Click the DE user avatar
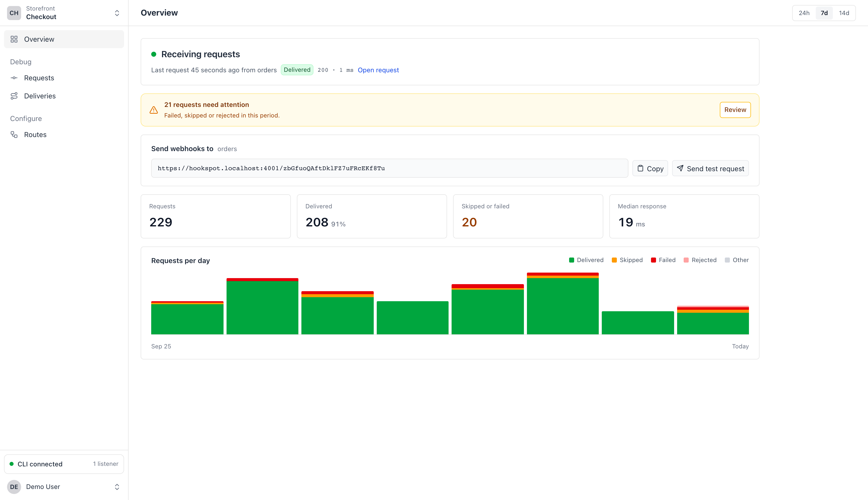 point(14,487)
